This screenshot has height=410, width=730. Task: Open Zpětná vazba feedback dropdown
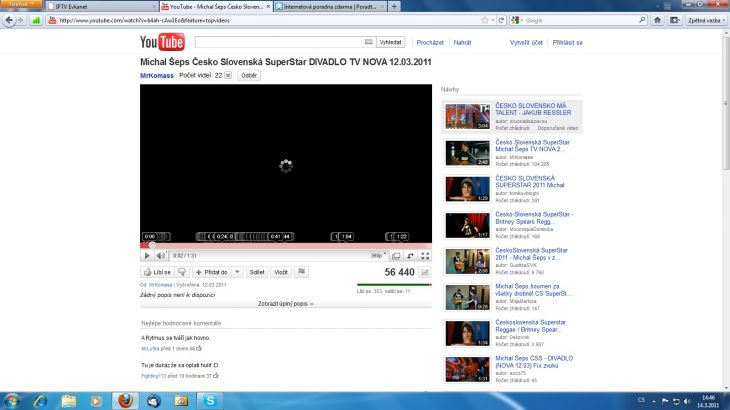[x=707, y=20]
